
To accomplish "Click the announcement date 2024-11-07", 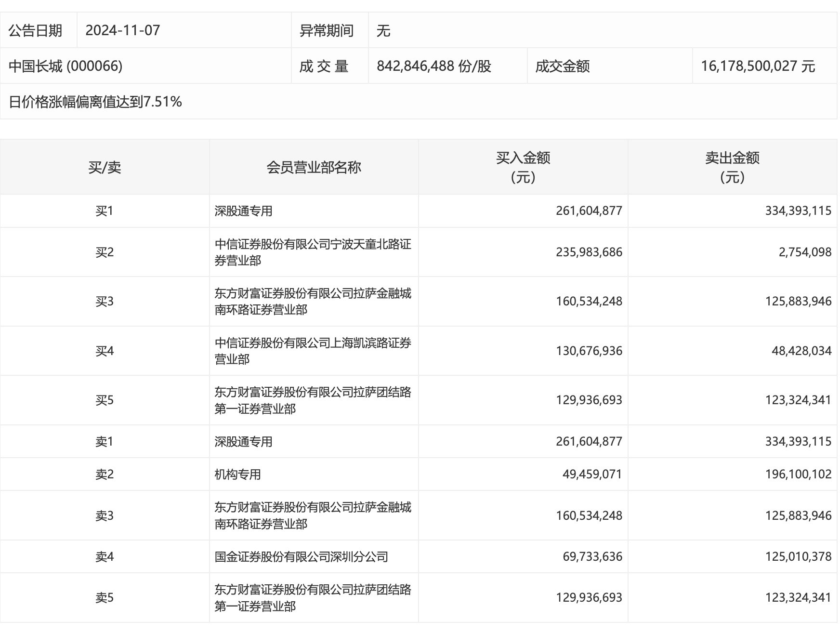I will click(122, 30).
